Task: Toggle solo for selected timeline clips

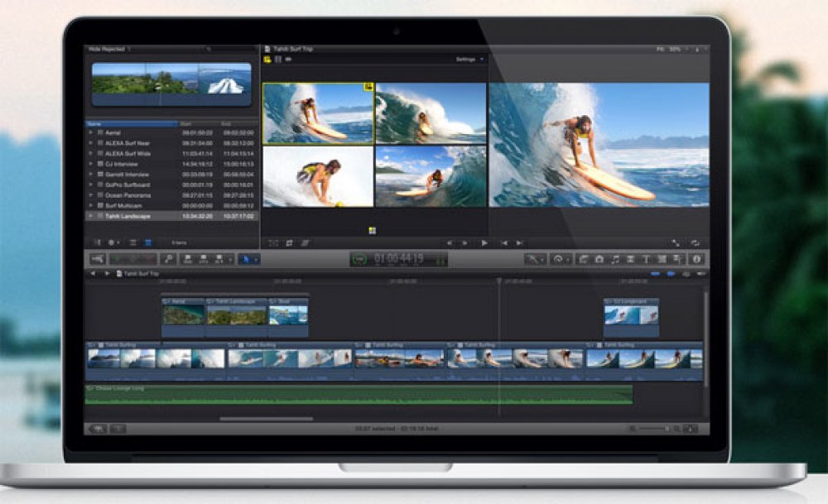Action: click(686, 274)
